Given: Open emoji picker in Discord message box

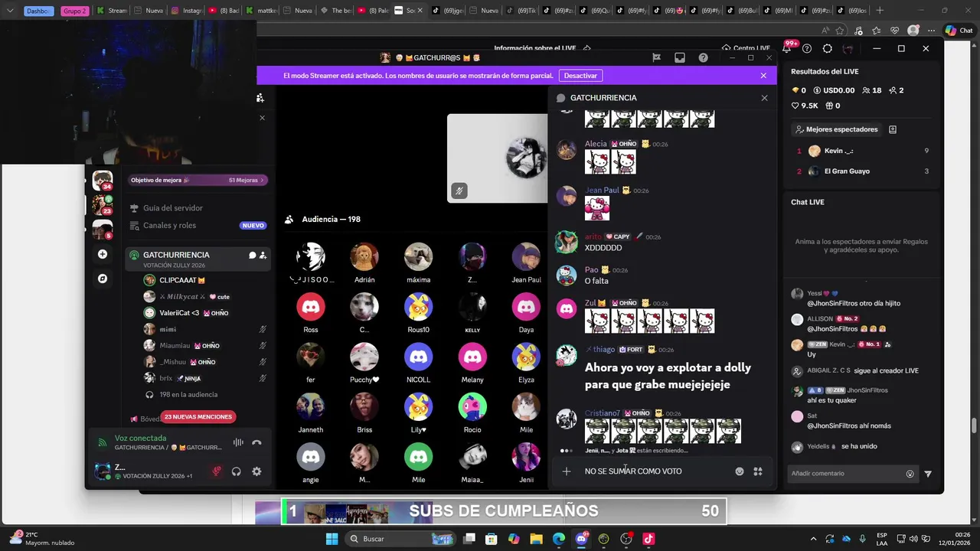Looking at the screenshot, I should coord(740,471).
